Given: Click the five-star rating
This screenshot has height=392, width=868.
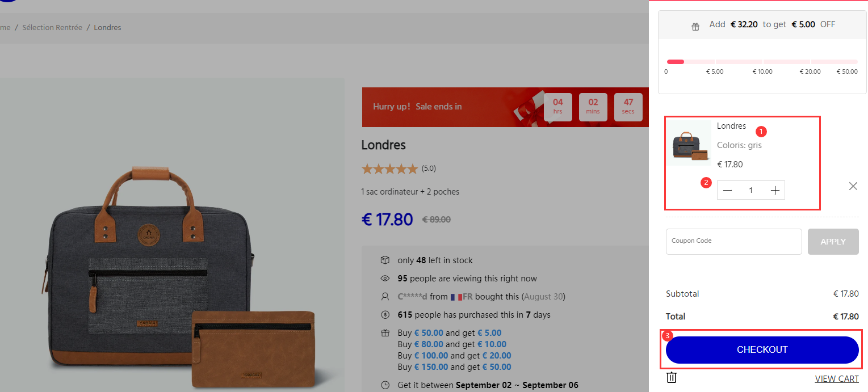Looking at the screenshot, I should click(x=389, y=168).
